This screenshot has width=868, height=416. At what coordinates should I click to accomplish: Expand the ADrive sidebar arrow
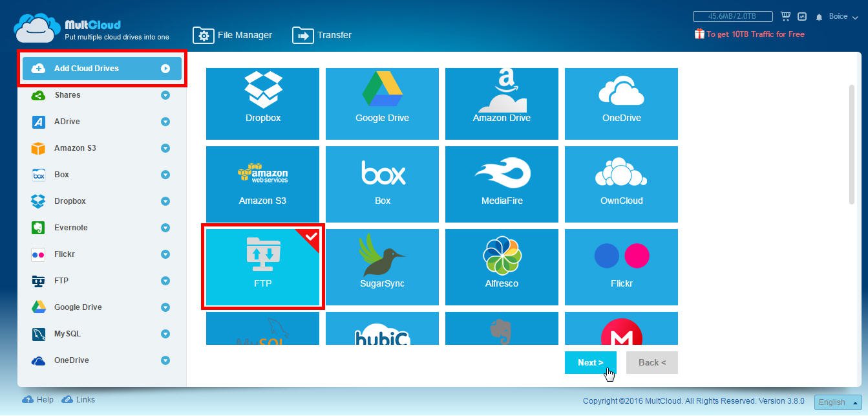click(x=165, y=122)
